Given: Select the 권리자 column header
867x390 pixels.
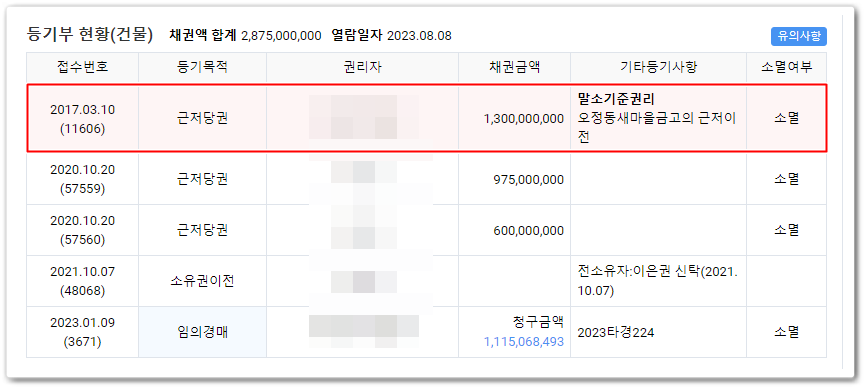Looking at the screenshot, I should [362, 67].
